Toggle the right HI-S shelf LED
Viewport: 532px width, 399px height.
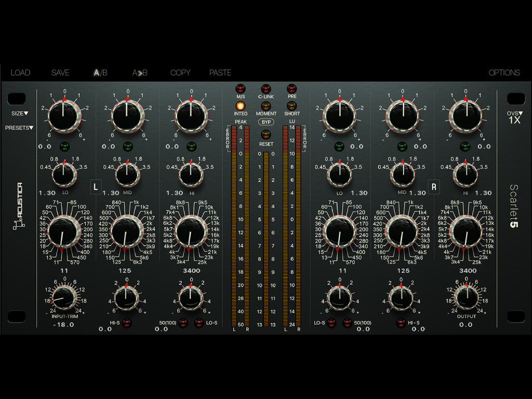point(401,323)
